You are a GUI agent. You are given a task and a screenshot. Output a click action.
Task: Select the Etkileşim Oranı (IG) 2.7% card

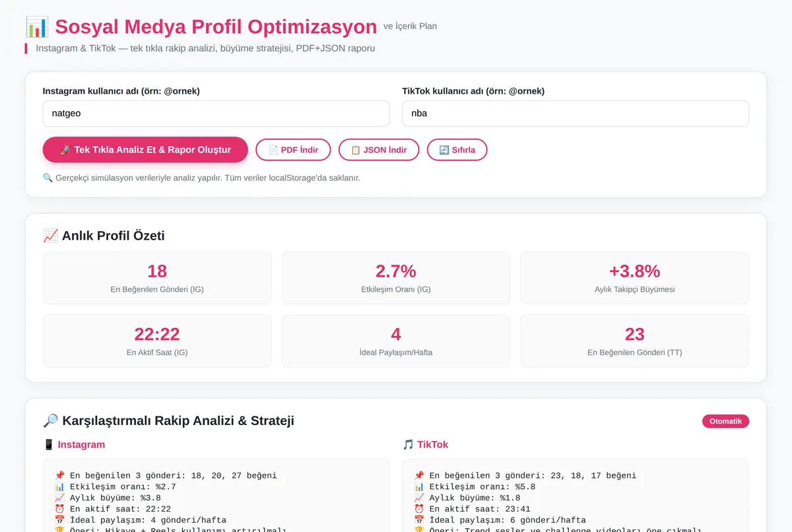[x=396, y=278]
